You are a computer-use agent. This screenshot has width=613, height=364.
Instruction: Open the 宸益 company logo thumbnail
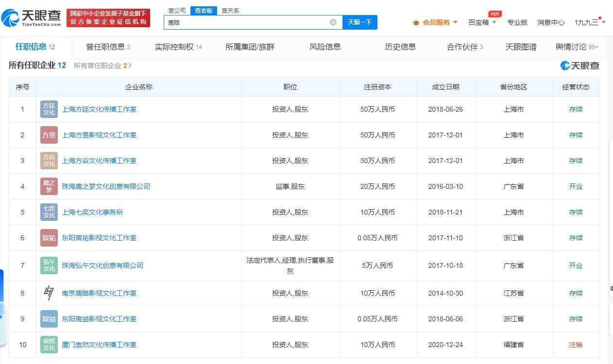tap(49, 319)
